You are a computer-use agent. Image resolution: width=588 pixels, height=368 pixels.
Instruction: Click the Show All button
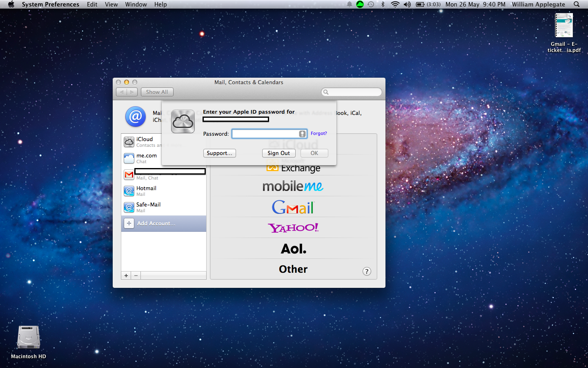pyautogui.click(x=157, y=92)
